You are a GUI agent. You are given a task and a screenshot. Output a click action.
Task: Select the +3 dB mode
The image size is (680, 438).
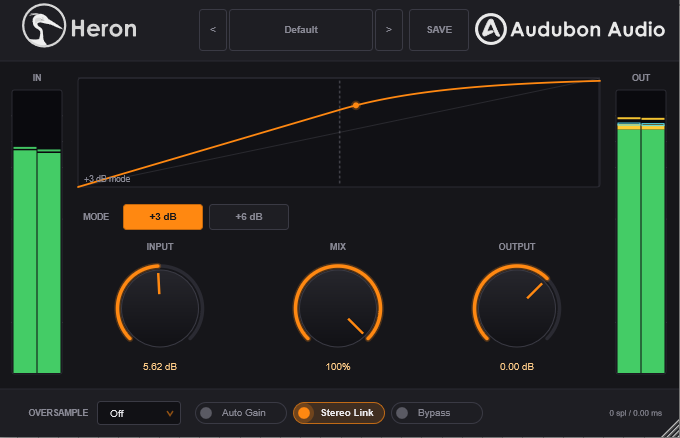tap(163, 217)
